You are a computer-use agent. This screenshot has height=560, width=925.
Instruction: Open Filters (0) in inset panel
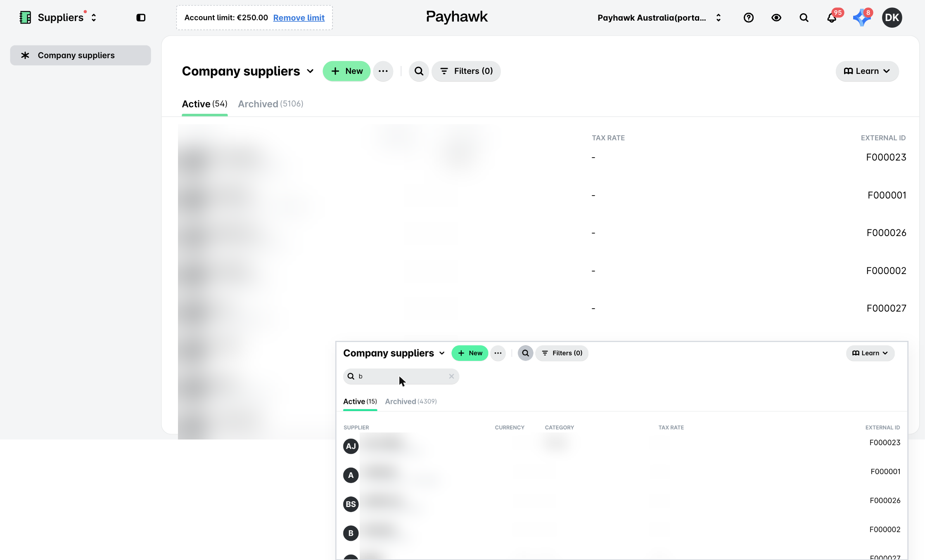[x=562, y=353]
